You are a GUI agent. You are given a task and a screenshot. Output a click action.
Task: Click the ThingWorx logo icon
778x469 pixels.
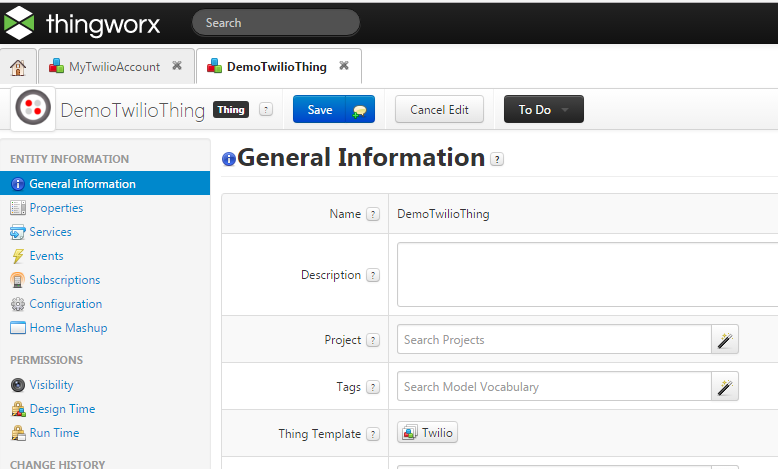pos(18,23)
